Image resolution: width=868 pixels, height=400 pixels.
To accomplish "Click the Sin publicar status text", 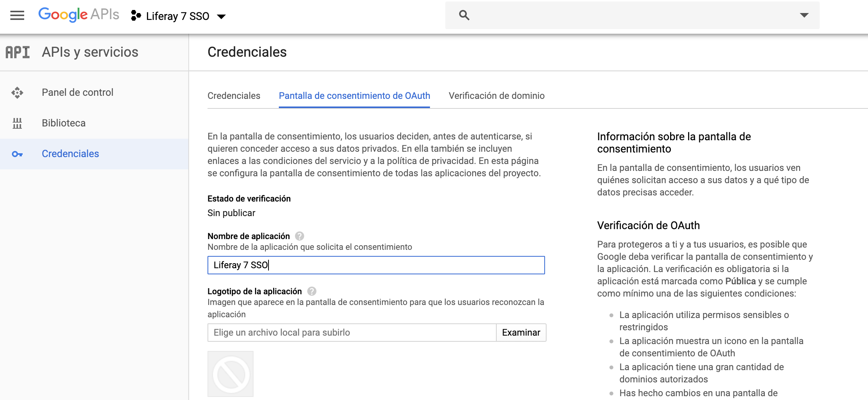I will [231, 213].
